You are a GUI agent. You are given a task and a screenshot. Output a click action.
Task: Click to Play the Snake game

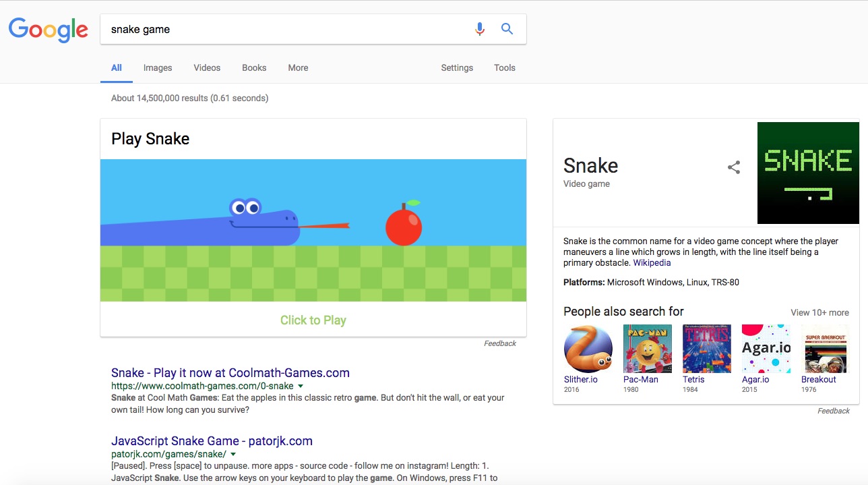[313, 320]
